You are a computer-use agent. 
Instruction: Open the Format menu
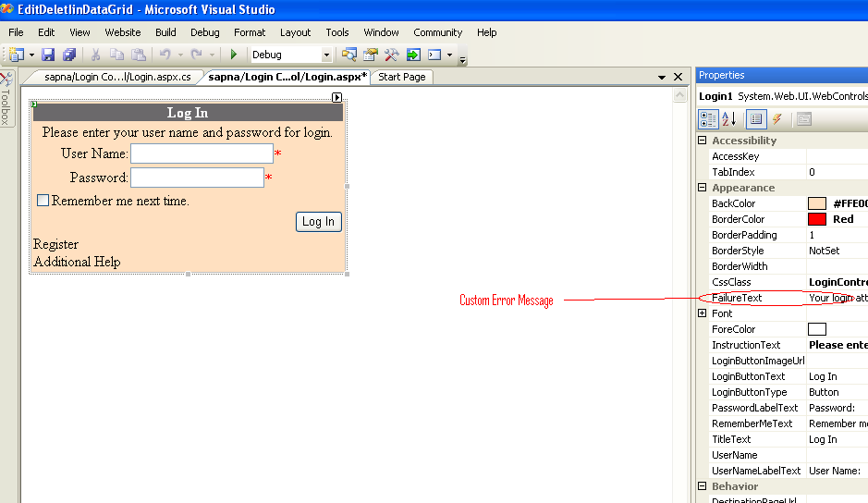pyautogui.click(x=249, y=32)
